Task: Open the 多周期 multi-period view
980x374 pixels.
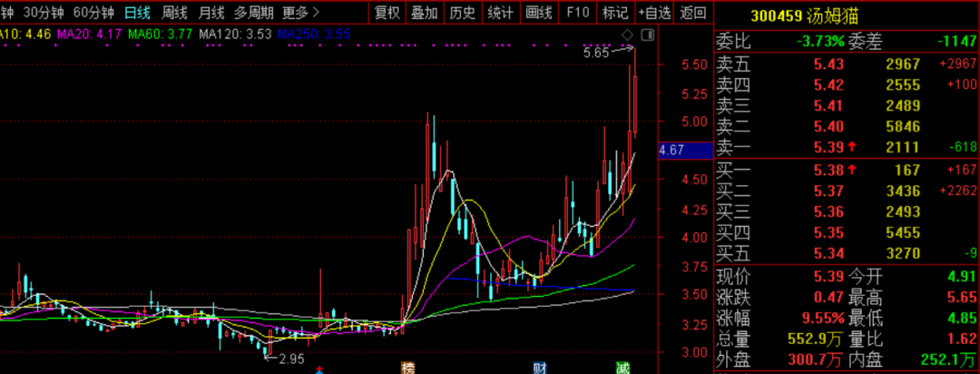Action: point(254,12)
